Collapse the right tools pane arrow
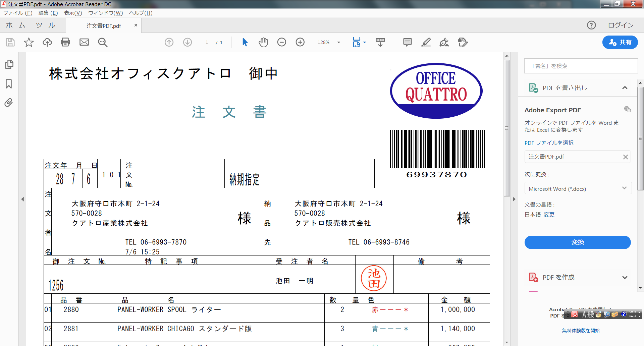The image size is (644, 346). point(514,199)
